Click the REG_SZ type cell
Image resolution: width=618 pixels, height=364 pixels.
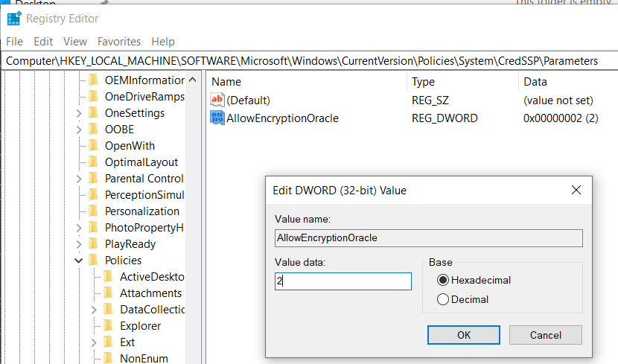[430, 100]
